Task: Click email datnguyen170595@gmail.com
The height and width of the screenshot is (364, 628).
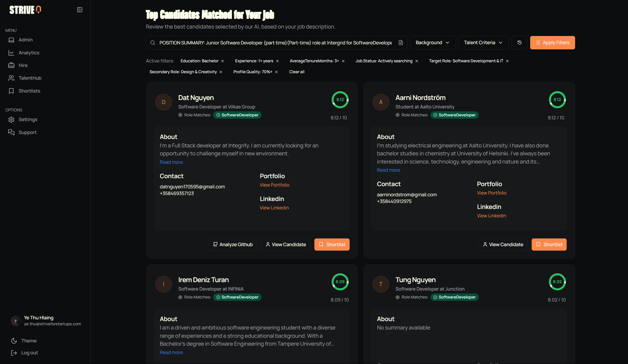Action: (x=192, y=187)
